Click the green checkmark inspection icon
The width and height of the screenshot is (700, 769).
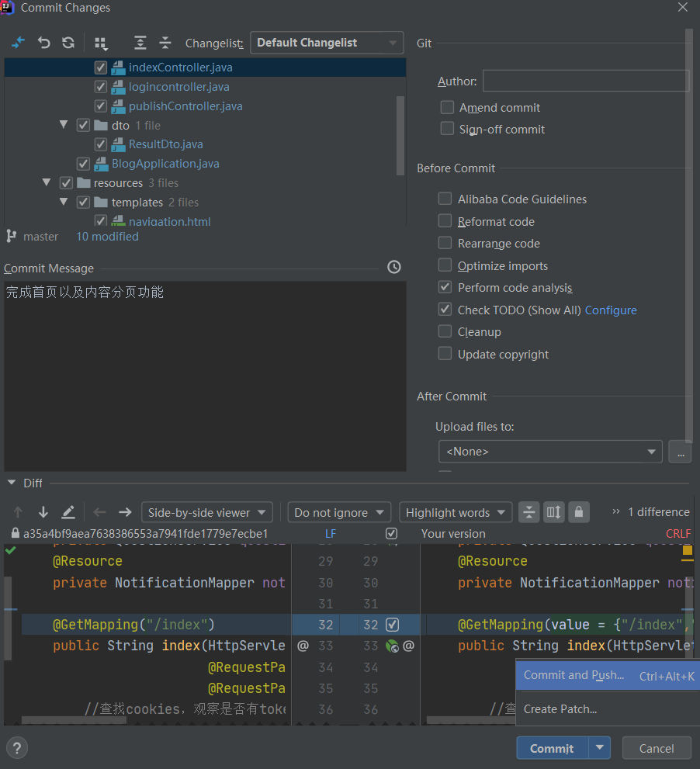(x=10, y=549)
